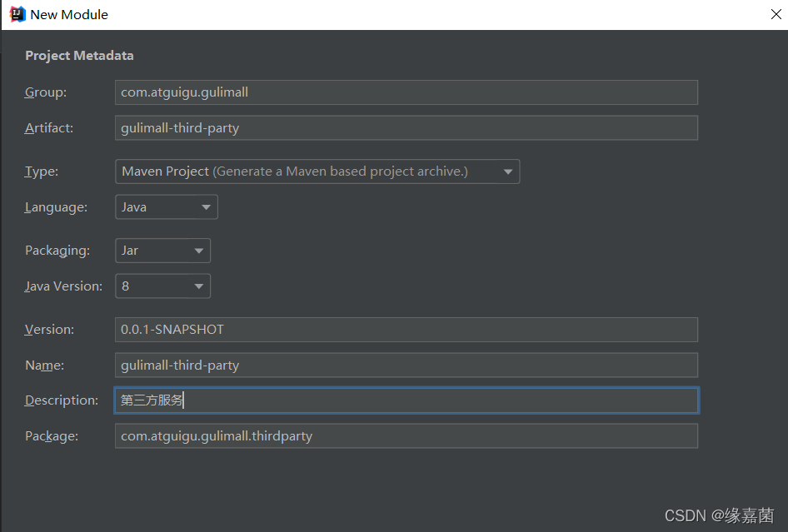Click the New Module title text
The image size is (788, 532).
[69, 14]
